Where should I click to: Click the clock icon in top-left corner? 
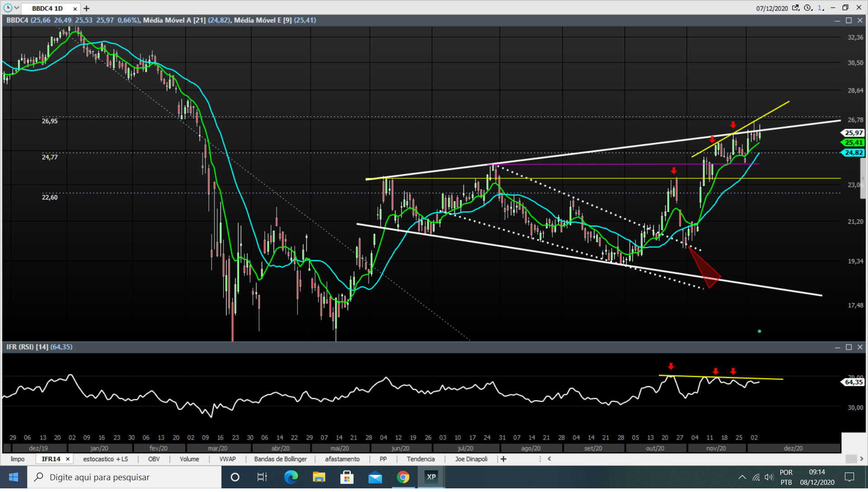point(8,8)
